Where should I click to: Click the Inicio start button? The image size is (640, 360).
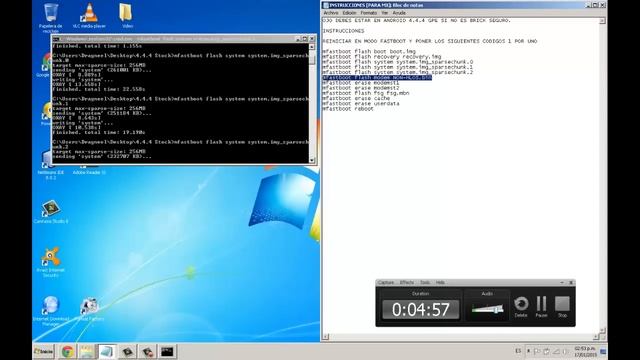click(43, 351)
